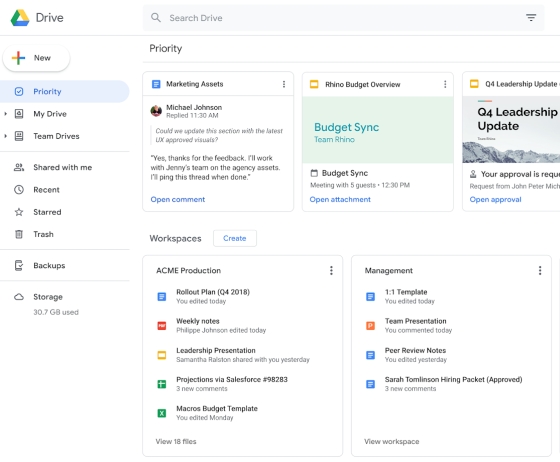Open Leadership Presentation file

pos(243,355)
